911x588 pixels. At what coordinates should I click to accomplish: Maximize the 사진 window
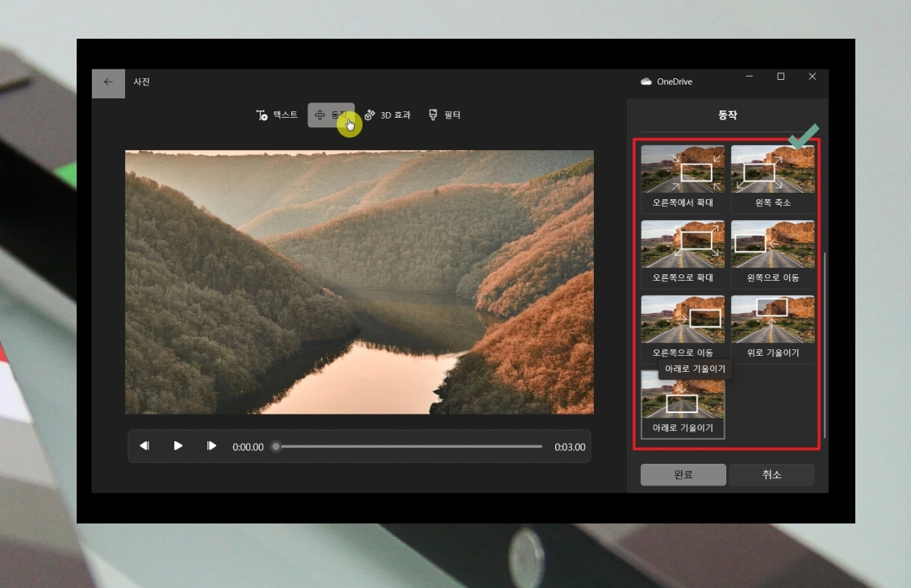(x=781, y=77)
